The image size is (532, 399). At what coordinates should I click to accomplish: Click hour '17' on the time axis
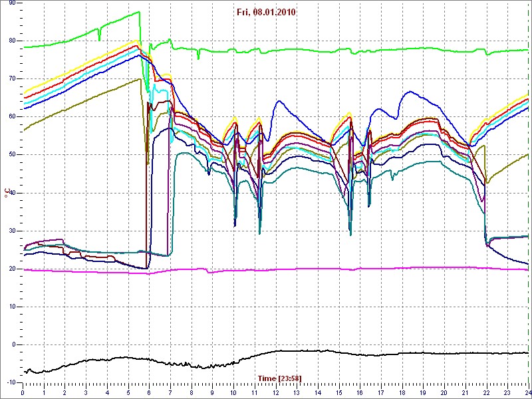coord(381,391)
